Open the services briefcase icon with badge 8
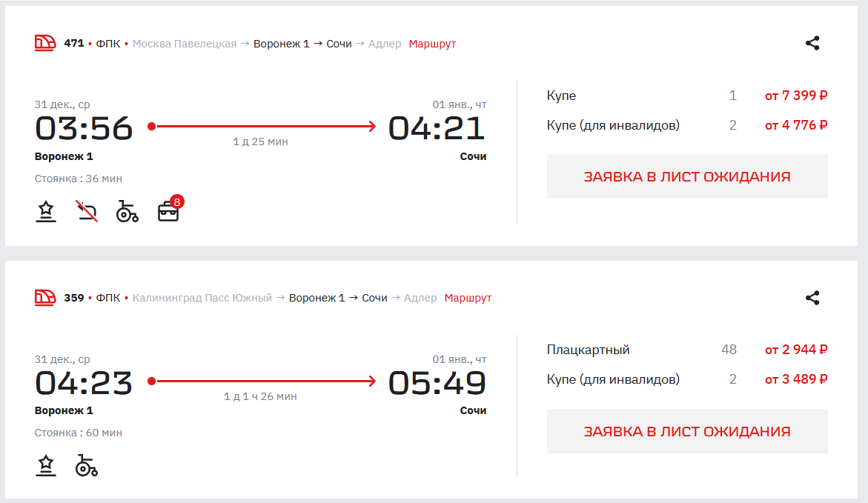This screenshot has width=868, height=503. click(169, 212)
